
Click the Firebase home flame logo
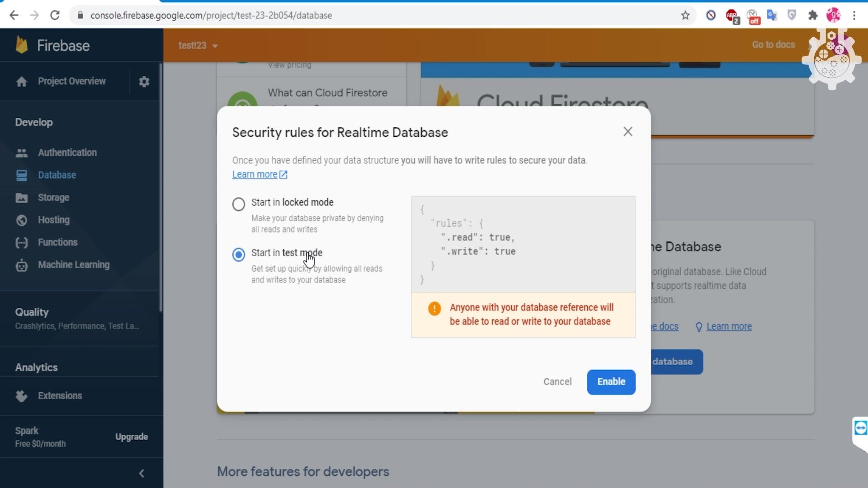[21, 45]
